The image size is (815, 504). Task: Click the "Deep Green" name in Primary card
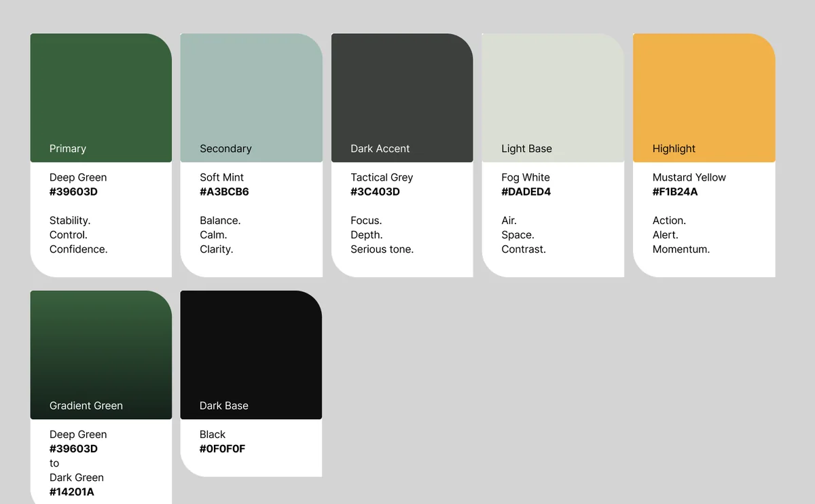78,177
